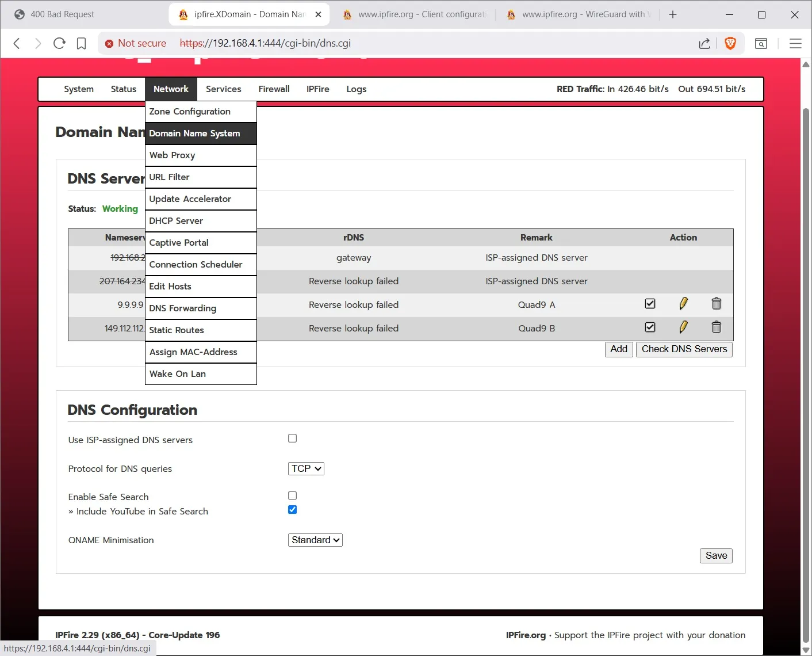Uncheck Include YouTube in Safe Search
812x656 pixels.
pyautogui.click(x=292, y=510)
